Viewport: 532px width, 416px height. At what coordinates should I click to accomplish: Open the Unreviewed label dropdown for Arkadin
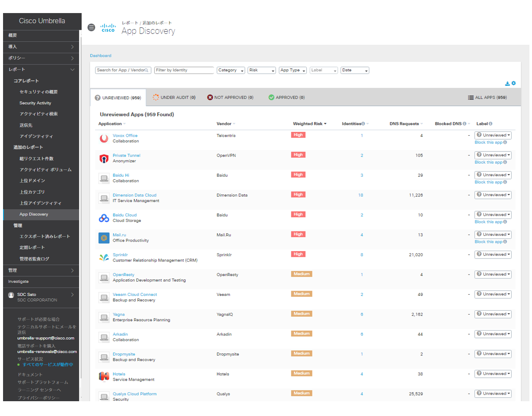493,334
